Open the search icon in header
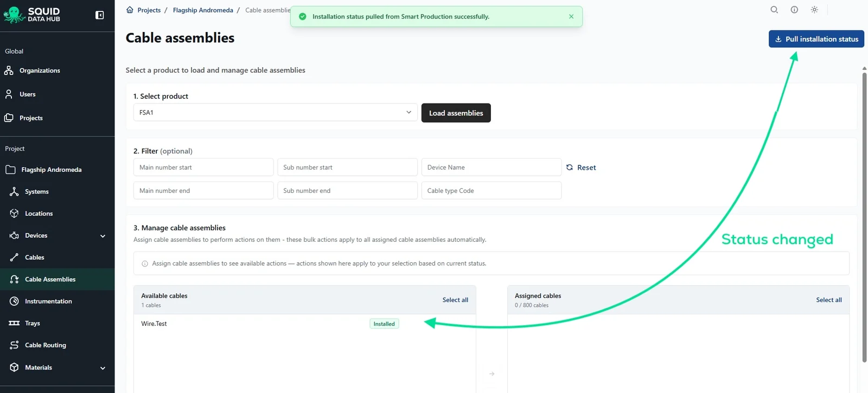 [x=774, y=10]
